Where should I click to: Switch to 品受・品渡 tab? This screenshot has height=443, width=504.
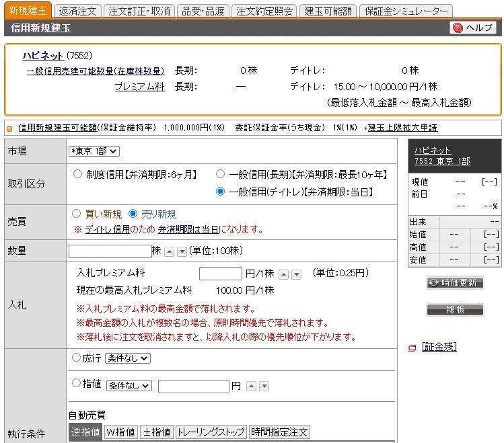point(203,11)
